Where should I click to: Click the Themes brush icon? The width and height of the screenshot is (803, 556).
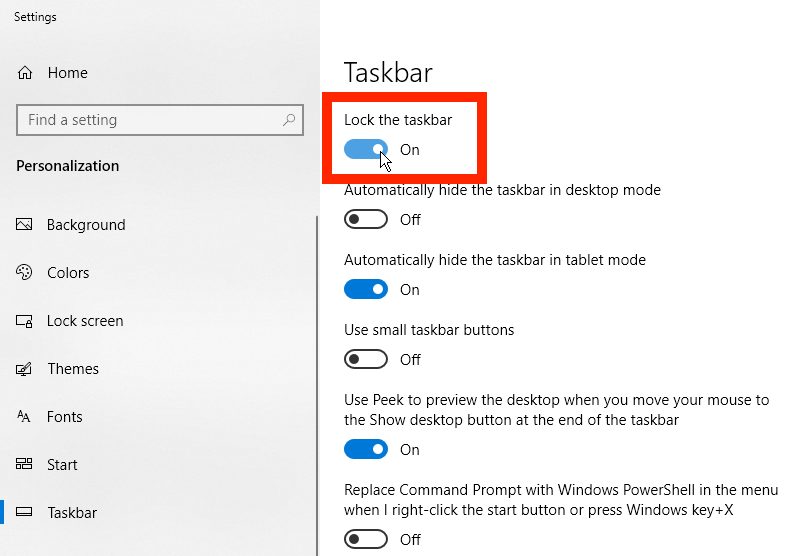click(x=24, y=369)
